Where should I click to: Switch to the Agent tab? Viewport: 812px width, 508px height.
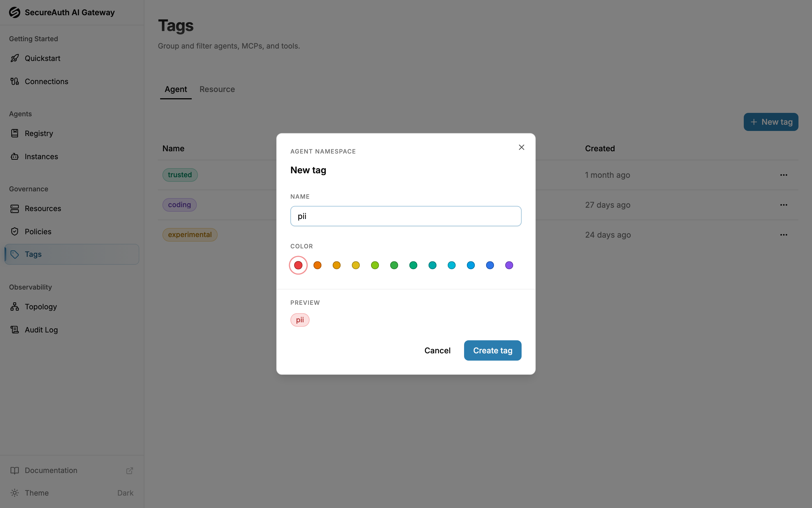point(176,89)
